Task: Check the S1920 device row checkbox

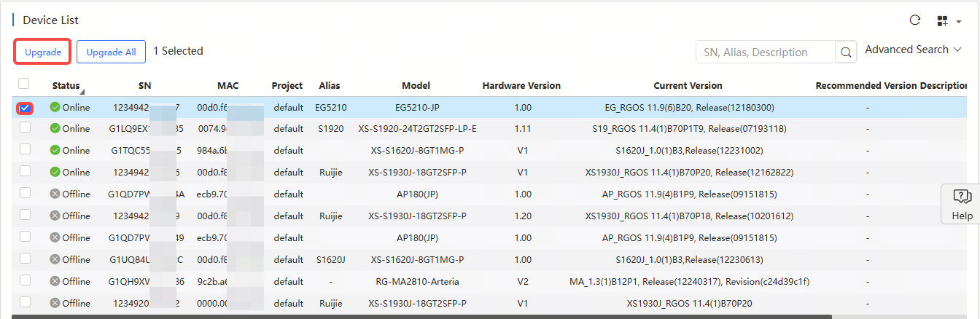Action: (x=25, y=128)
